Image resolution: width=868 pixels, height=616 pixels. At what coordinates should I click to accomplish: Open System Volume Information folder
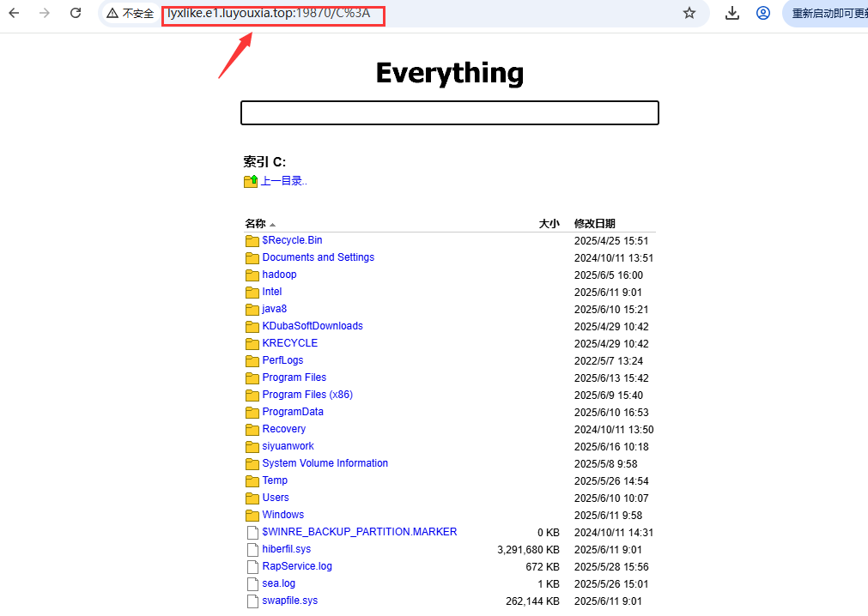[x=325, y=462]
